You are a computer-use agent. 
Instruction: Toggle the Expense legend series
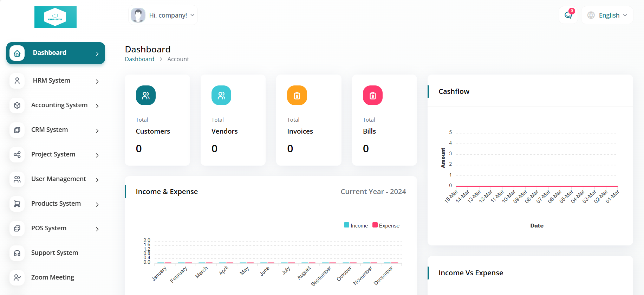tap(386, 225)
